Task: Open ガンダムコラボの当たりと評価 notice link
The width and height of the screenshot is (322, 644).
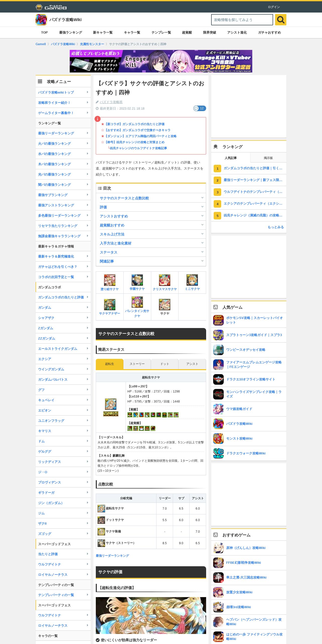Action: pyautogui.click(x=135, y=124)
